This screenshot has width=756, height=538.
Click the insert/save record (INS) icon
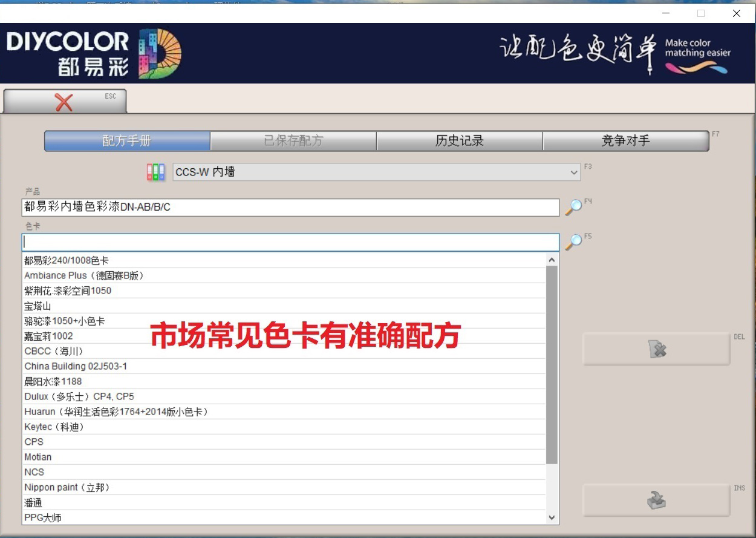[656, 500]
